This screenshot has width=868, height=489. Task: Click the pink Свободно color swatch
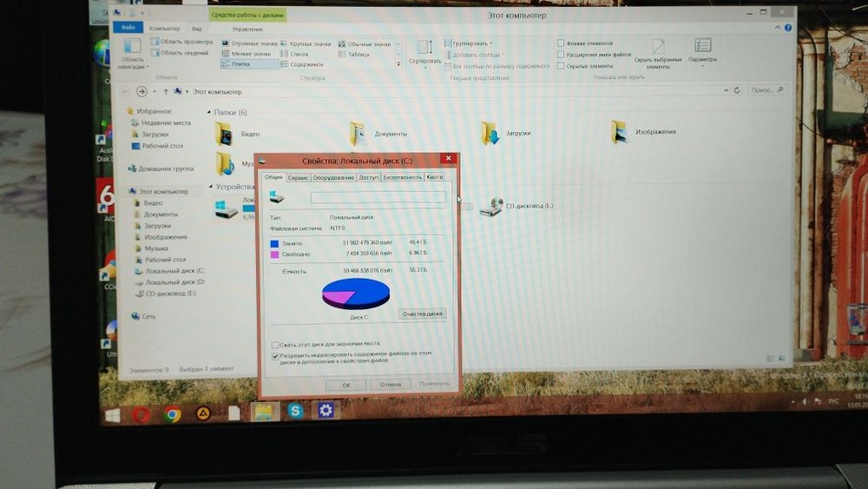pyautogui.click(x=274, y=254)
